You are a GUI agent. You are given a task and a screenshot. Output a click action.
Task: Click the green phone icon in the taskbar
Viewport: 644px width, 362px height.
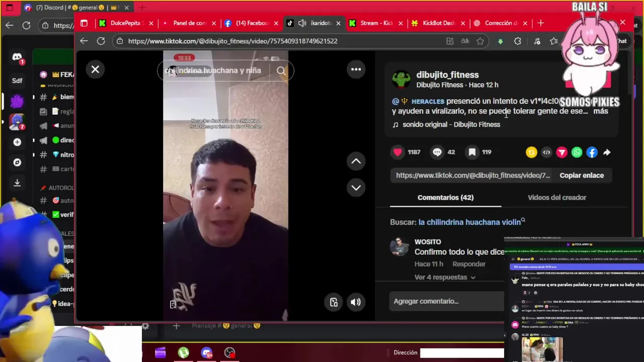pyautogui.click(x=183, y=353)
